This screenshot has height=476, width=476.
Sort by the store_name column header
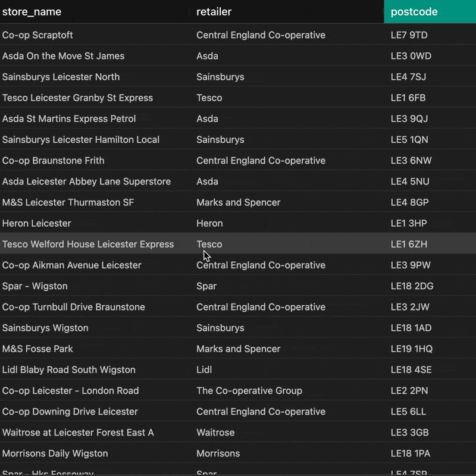(x=32, y=12)
